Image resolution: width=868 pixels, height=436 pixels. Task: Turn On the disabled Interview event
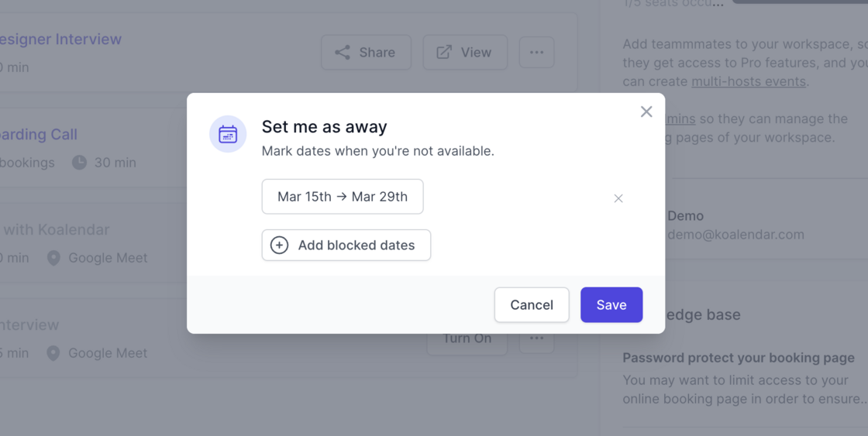[x=467, y=338]
